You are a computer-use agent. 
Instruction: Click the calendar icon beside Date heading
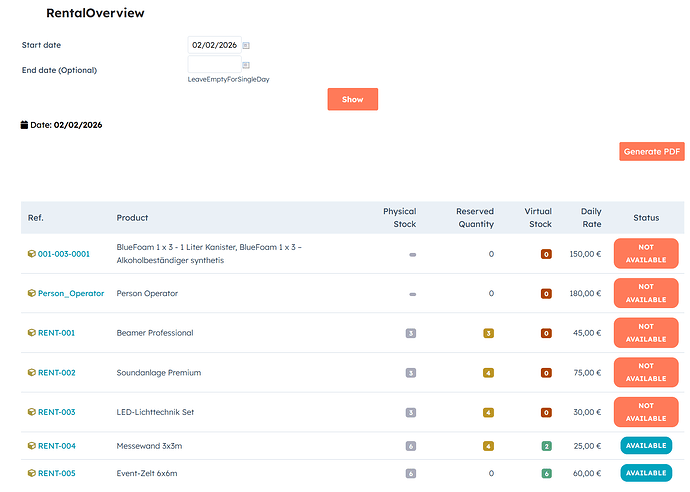pos(25,125)
